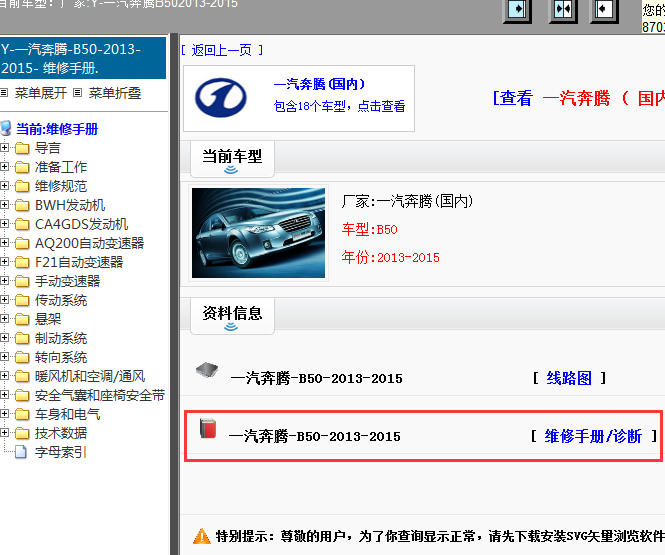This screenshot has width=665, height=555.
Task: Click the red book icon beside 维修手册 row
Action: pyautogui.click(x=208, y=428)
